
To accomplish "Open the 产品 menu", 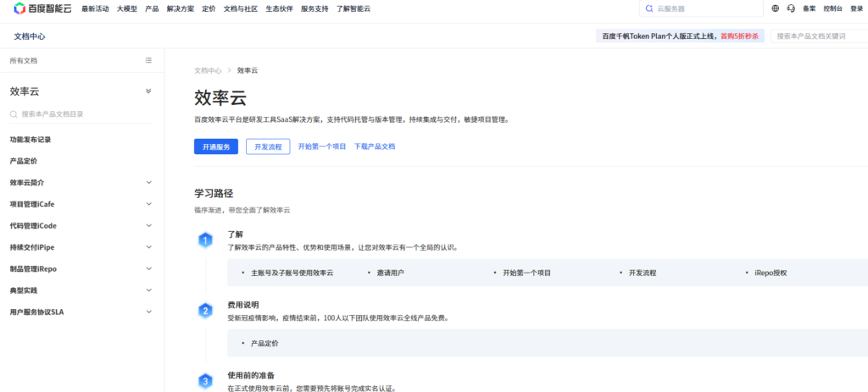I will point(152,8).
